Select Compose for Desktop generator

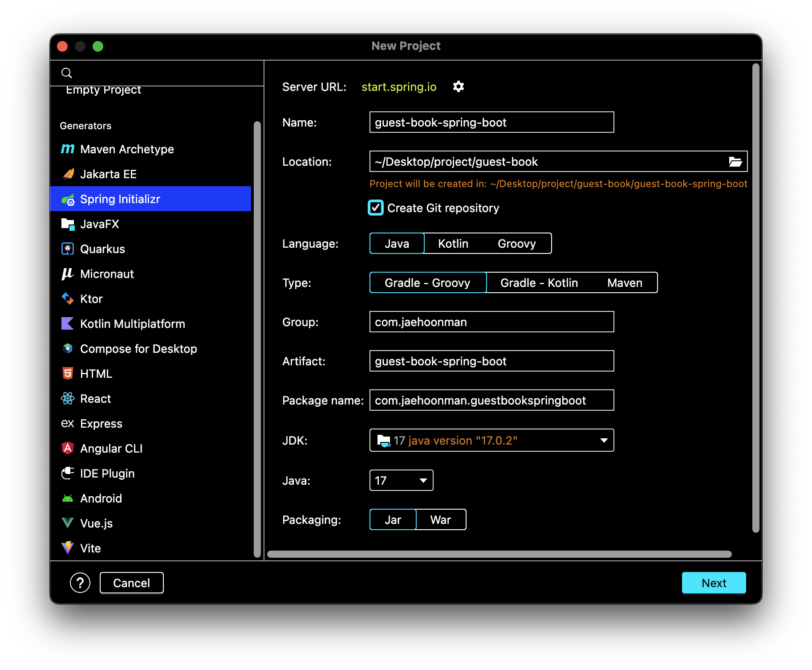coord(150,349)
